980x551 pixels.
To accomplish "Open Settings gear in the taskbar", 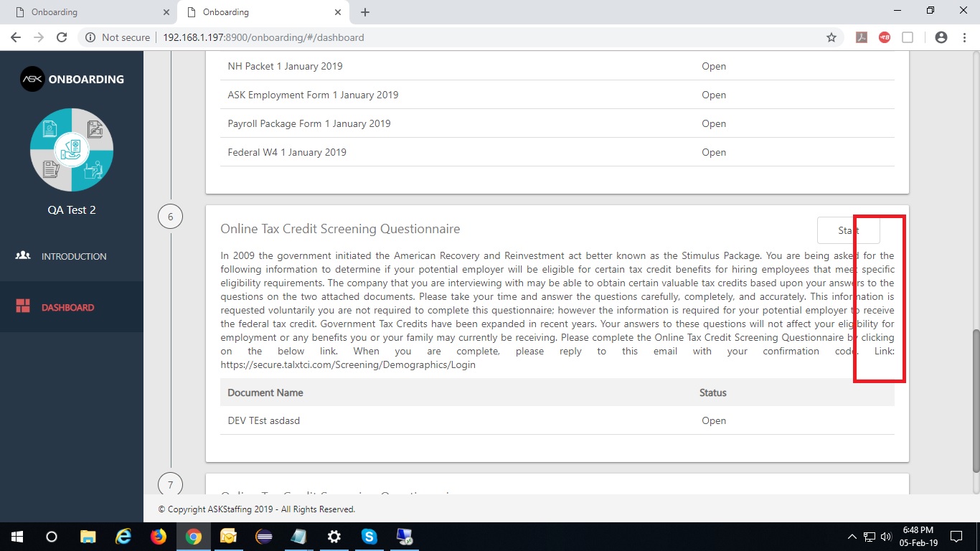I will [x=334, y=537].
